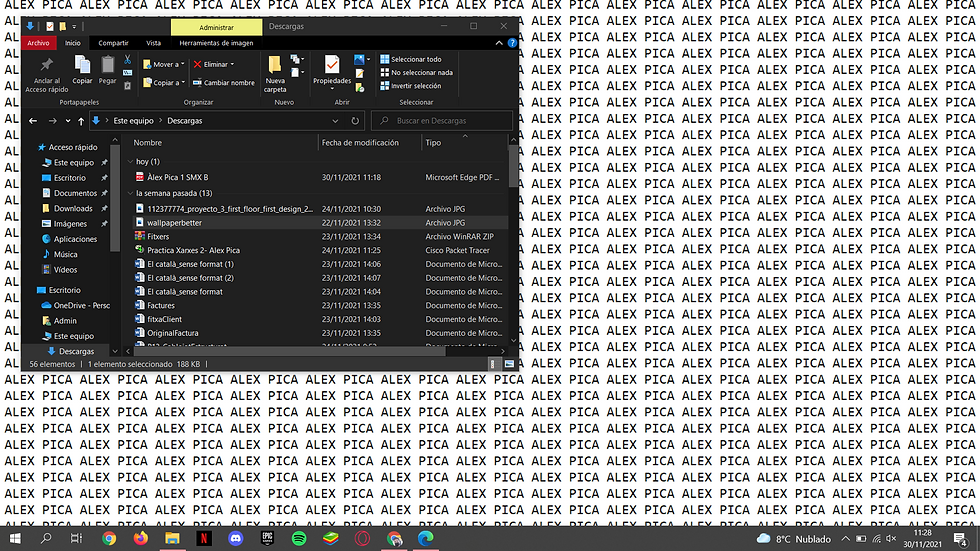
Task: Open the help question mark icon
Action: [x=512, y=43]
